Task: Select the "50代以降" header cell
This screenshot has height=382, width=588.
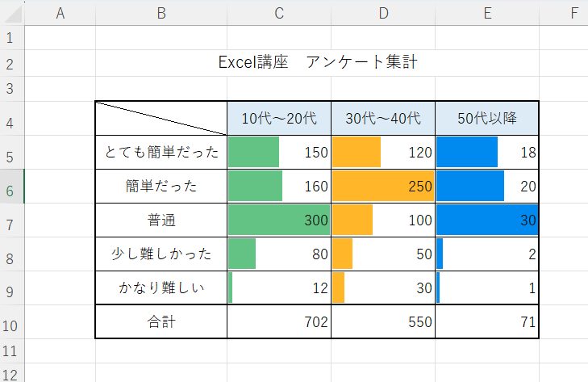Action: 487,118
